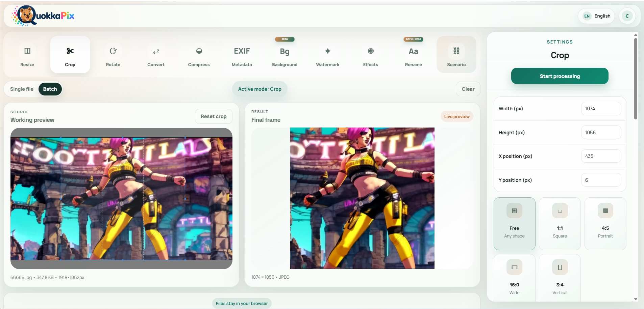Open the Scenario tool
The width and height of the screenshot is (644, 309).
tap(456, 55)
